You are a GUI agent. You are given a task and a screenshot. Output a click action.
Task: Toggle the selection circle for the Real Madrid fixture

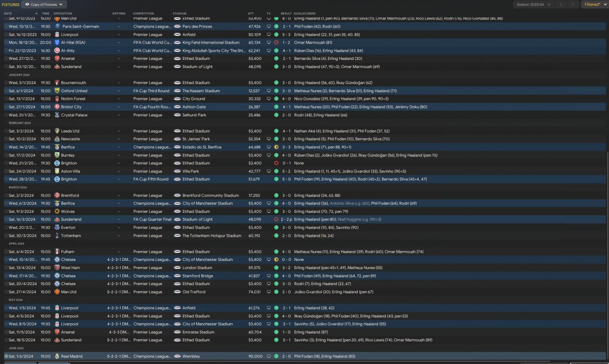(x=6, y=356)
